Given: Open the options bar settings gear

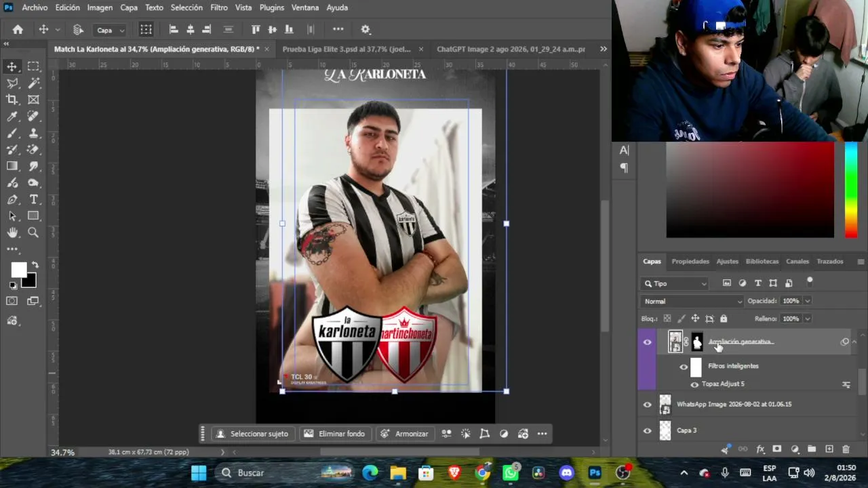Looking at the screenshot, I should pos(366,30).
